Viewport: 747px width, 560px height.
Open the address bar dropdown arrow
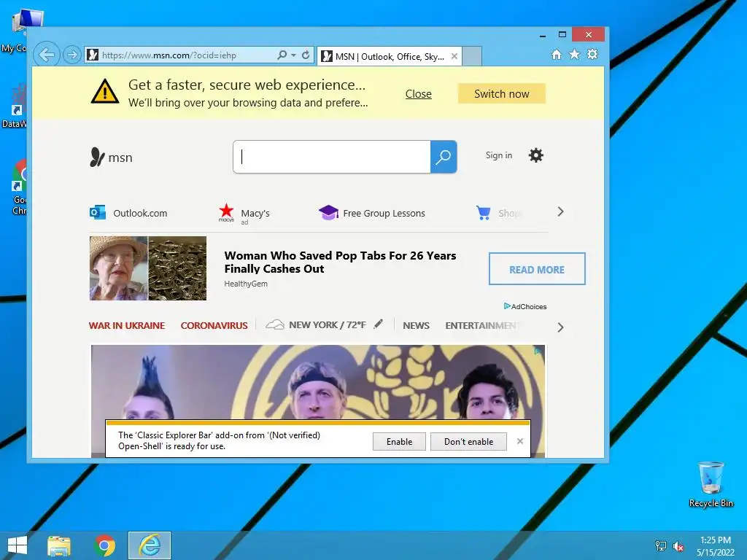[x=293, y=55]
